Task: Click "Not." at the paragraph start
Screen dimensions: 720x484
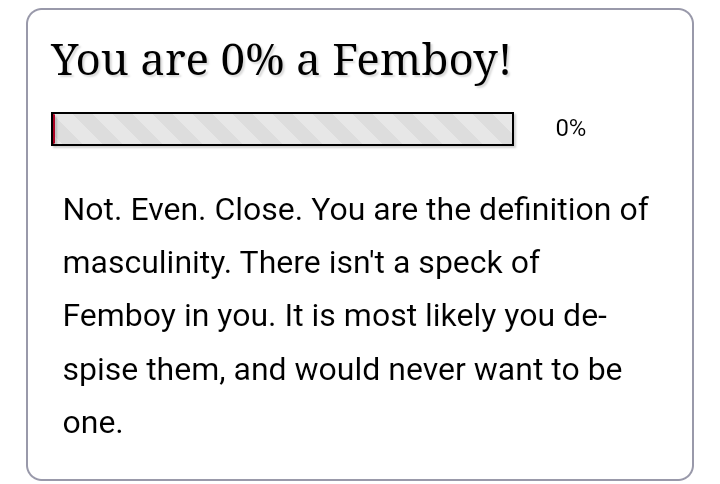Action: tap(92, 210)
